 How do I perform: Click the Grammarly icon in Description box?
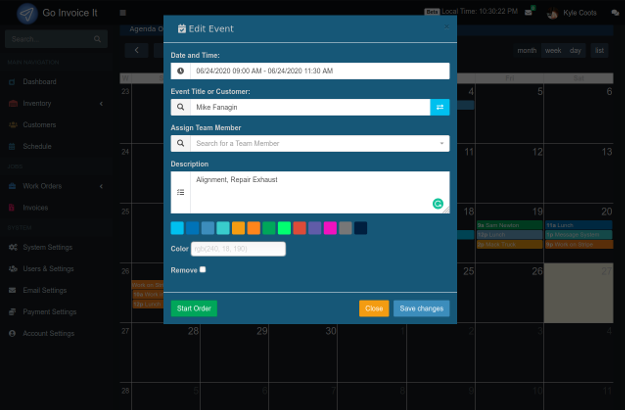coord(438,203)
